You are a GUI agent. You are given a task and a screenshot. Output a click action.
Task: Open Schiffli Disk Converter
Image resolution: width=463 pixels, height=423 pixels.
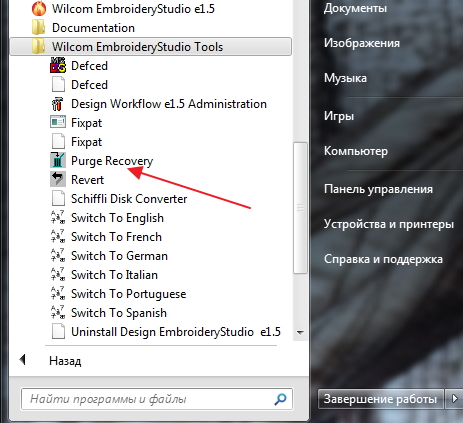click(129, 199)
